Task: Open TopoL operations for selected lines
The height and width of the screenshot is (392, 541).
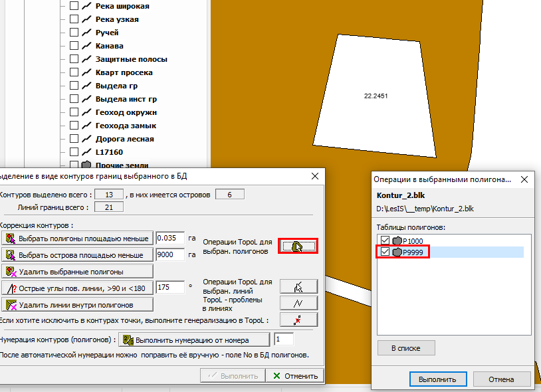Action: tap(298, 286)
